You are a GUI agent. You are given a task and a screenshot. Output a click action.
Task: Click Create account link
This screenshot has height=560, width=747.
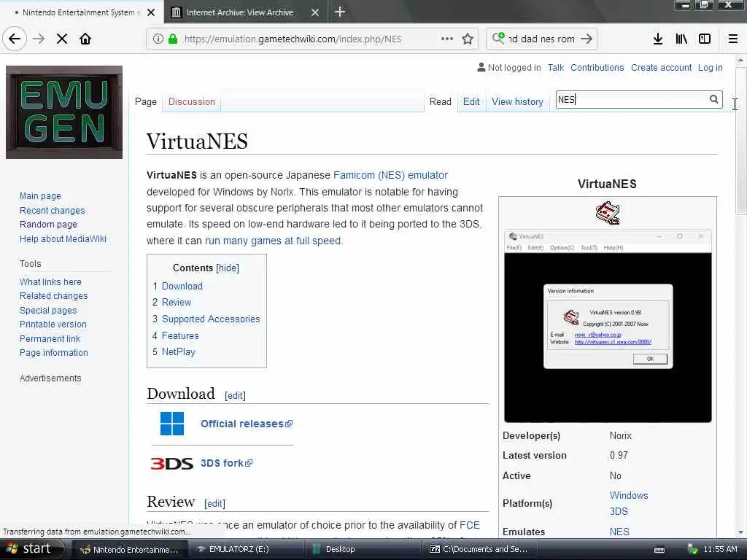coord(661,67)
